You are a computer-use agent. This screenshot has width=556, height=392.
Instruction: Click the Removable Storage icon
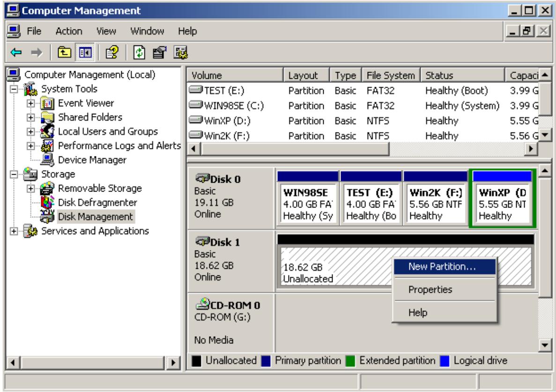coord(47,188)
